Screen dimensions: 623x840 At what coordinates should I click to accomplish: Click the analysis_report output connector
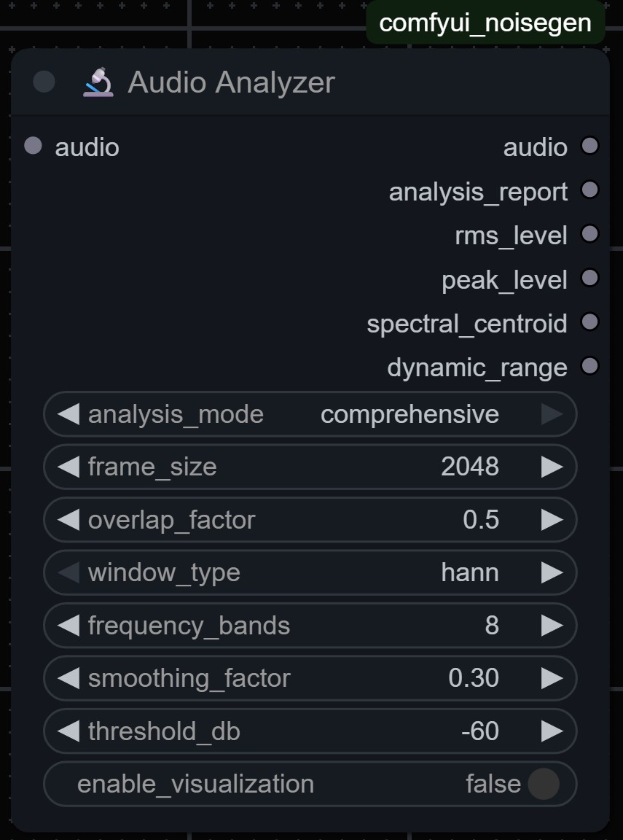pos(589,190)
